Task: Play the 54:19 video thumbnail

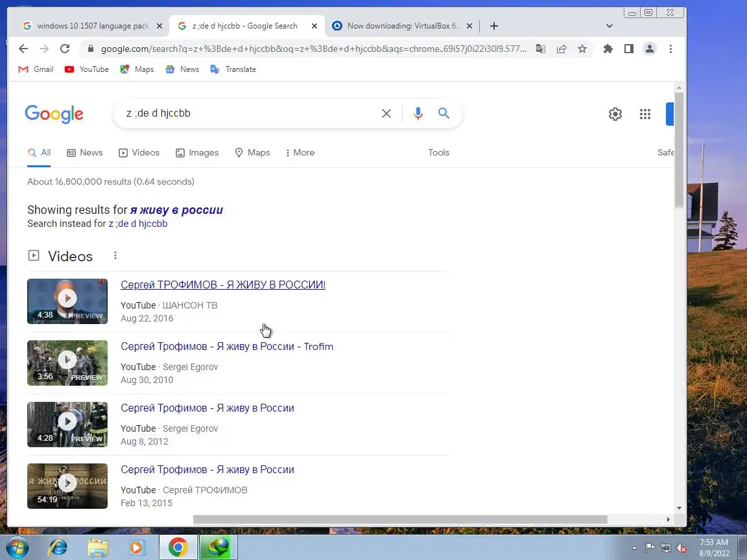Action: click(x=67, y=485)
